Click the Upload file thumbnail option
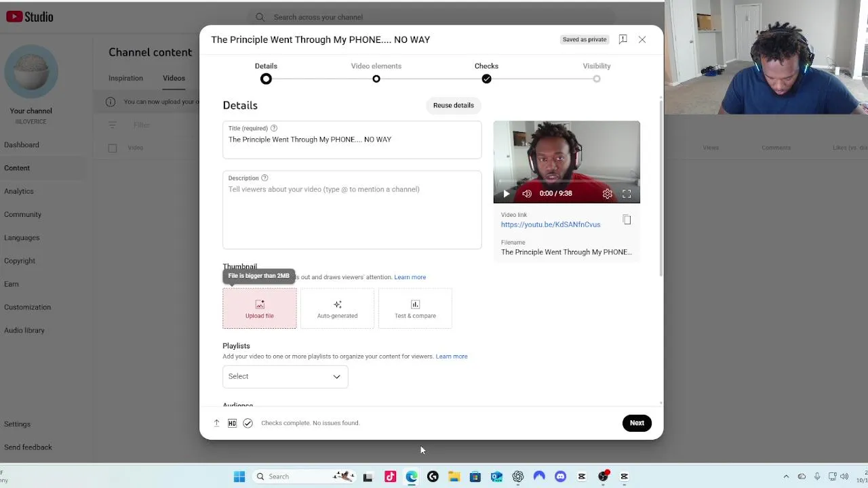The width and height of the screenshot is (868, 488). pyautogui.click(x=260, y=308)
